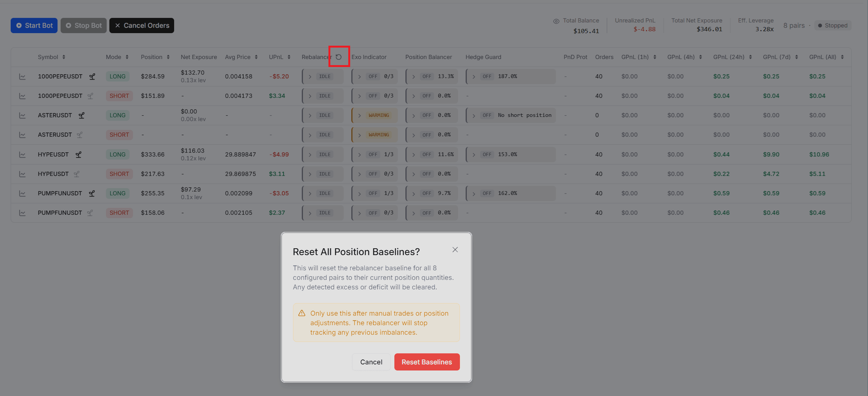This screenshot has width=868, height=396.
Task: Expand Exo Indicator WARMING for ASTERUSDT SHORT
Action: tap(359, 135)
